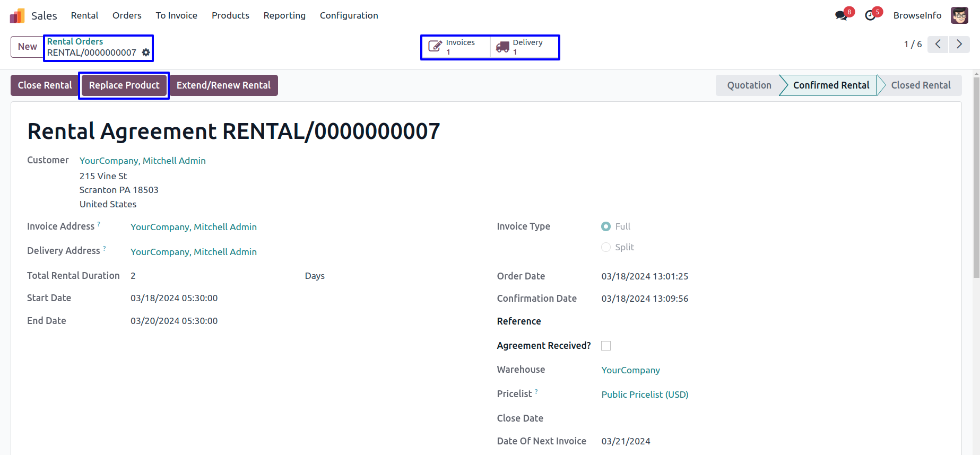Open Delivery truck smart button
This screenshot has width=980, height=455.
(502, 47)
